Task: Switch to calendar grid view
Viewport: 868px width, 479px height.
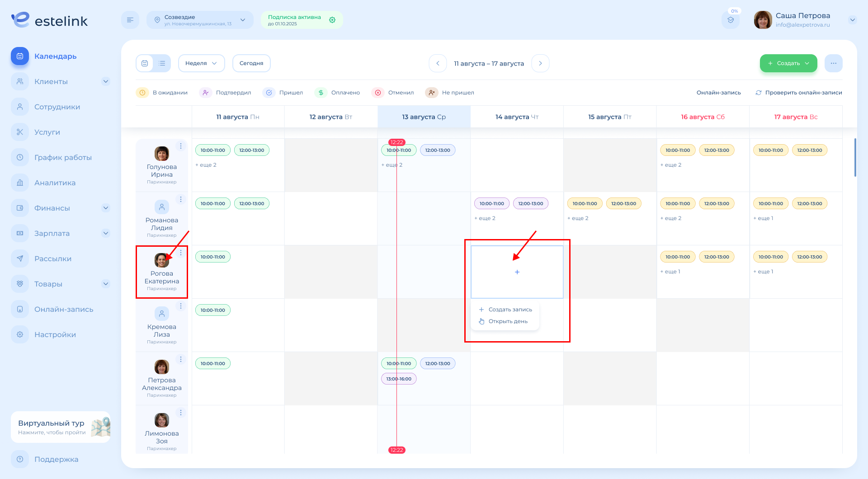Action: pyautogui.click(x=145, y=63)
